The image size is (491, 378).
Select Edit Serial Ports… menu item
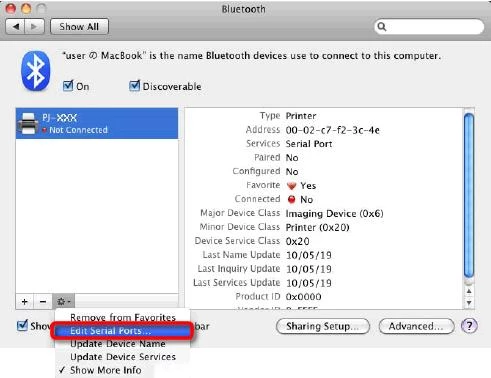123,331
